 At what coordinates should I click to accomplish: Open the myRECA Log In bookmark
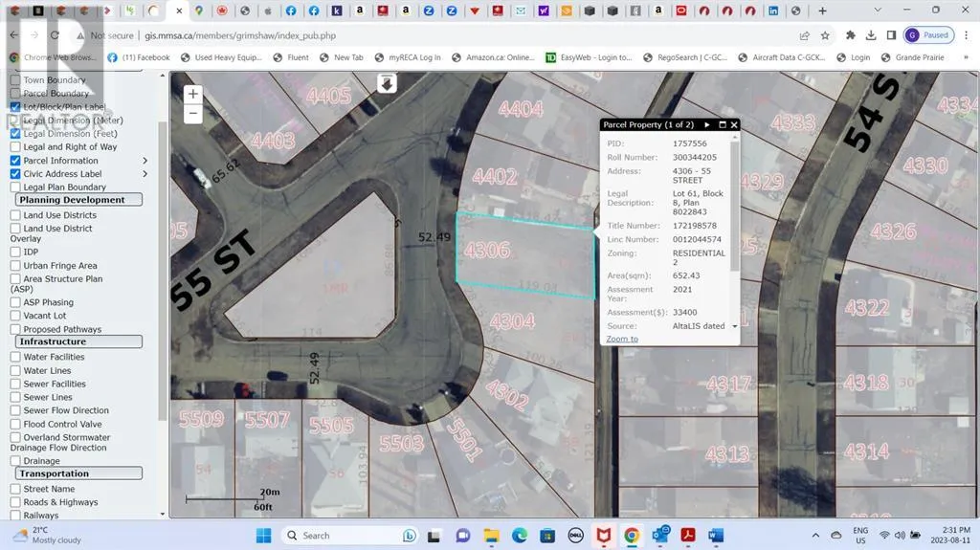click(x=408, y=57)
